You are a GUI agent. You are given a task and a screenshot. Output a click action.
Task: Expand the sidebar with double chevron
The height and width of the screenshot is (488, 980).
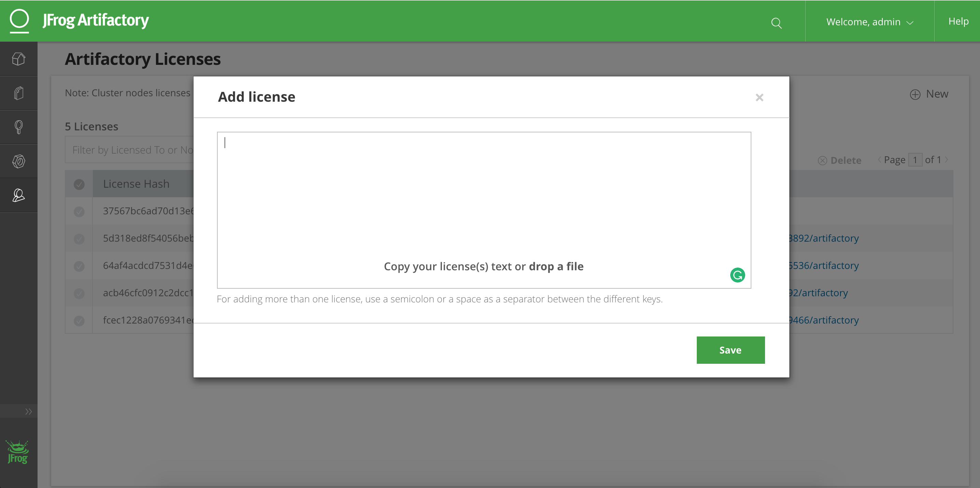(28, 411)
